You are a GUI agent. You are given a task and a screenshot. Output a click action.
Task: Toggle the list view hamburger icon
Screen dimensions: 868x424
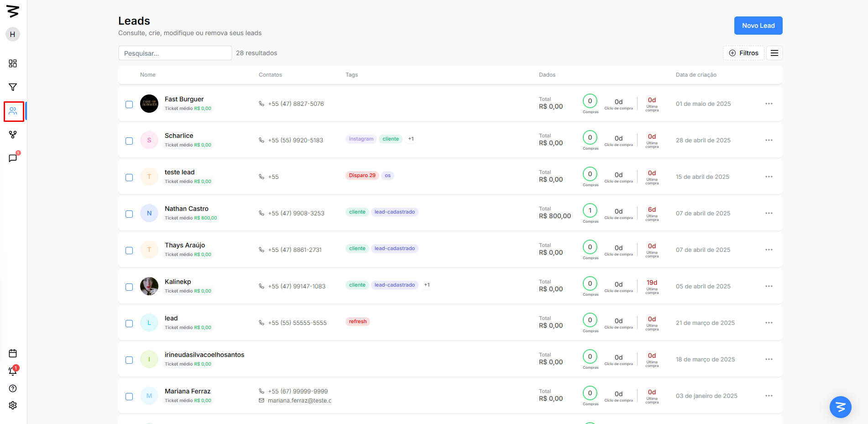point(774,53)
